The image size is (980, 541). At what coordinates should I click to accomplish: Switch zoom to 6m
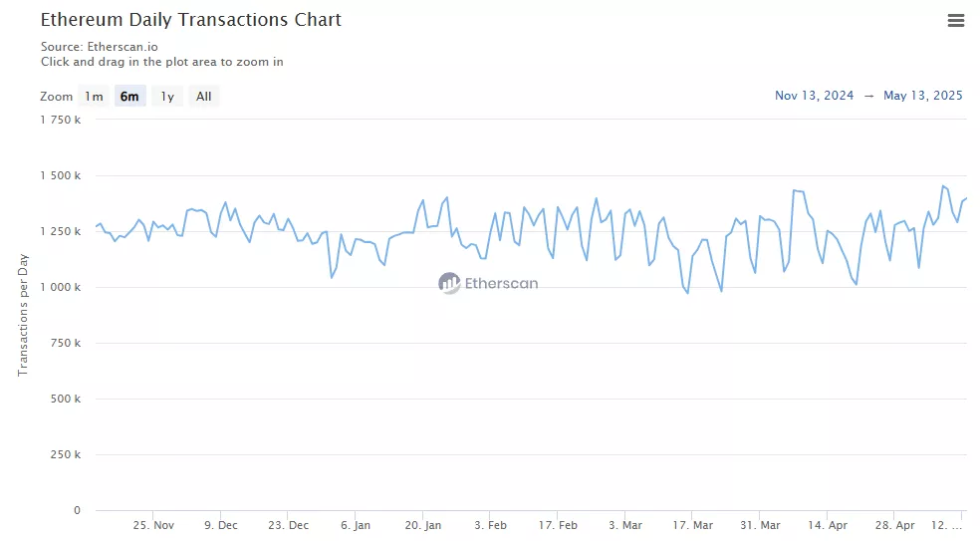pos(129,97)
